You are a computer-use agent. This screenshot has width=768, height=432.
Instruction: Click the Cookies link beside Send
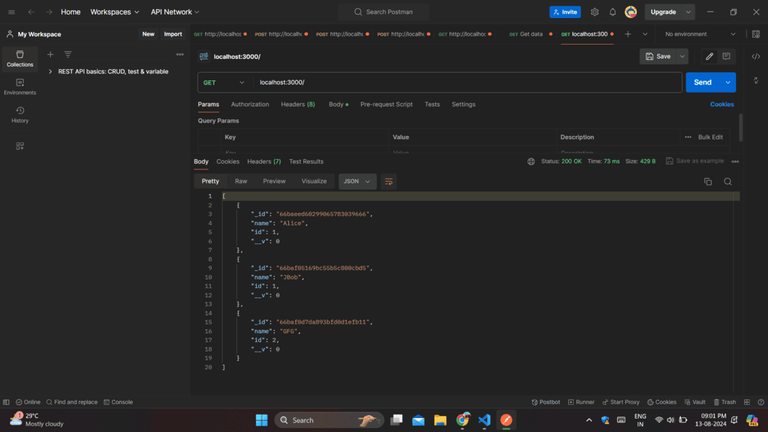(721, 104)
